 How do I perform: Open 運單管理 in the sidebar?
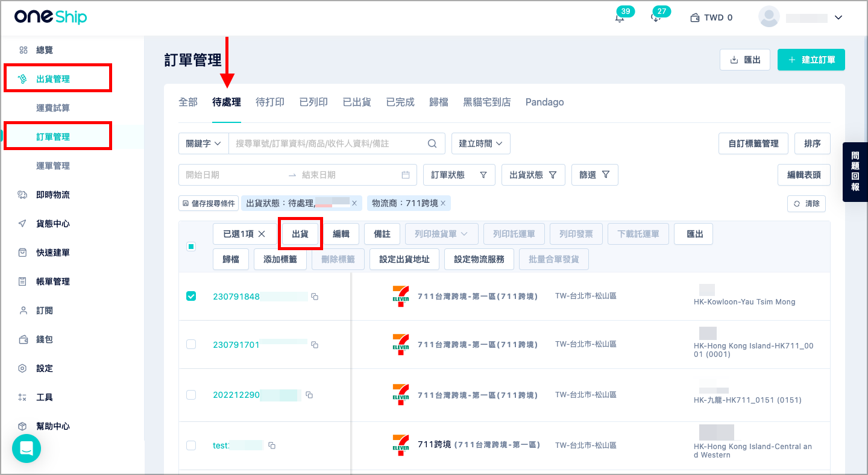pyautogui.click(x=53, y=166)
